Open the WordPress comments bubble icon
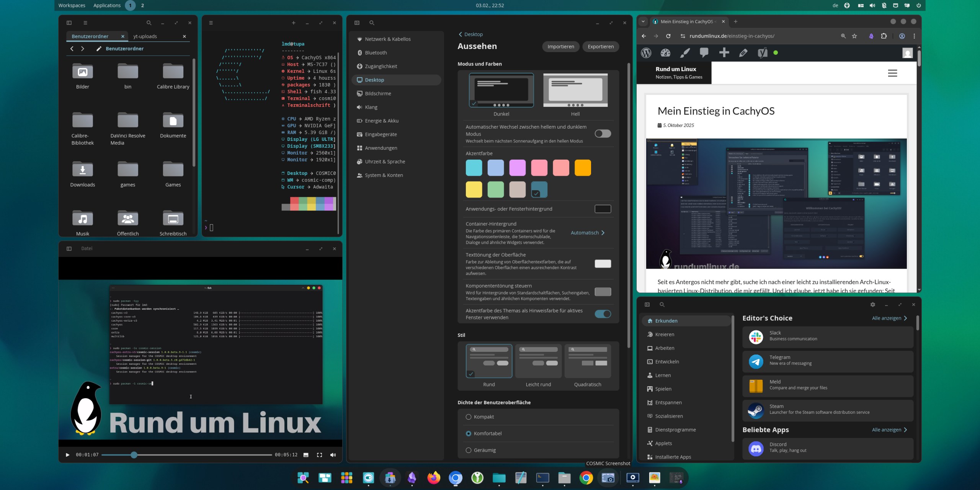 coord(704,53)
